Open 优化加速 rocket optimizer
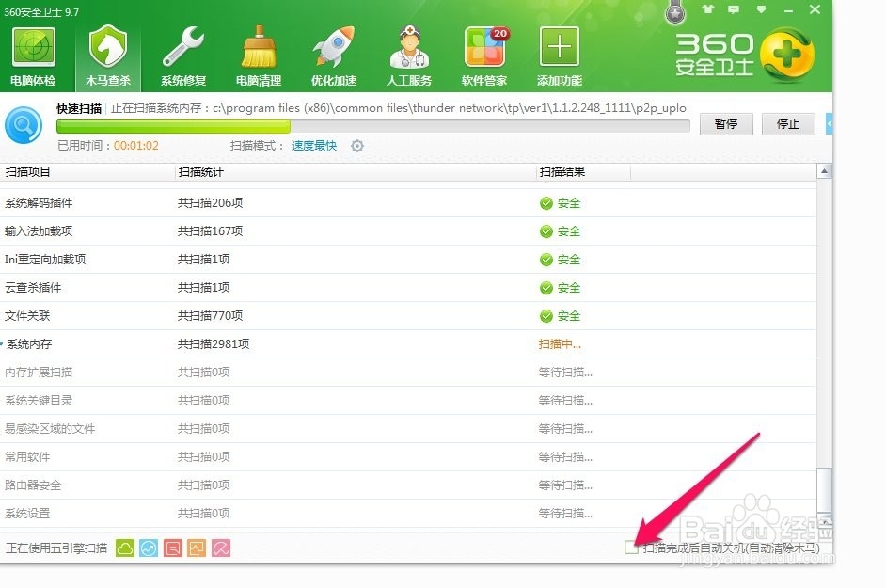The image size is (886, 588). [x=333, y=56]
